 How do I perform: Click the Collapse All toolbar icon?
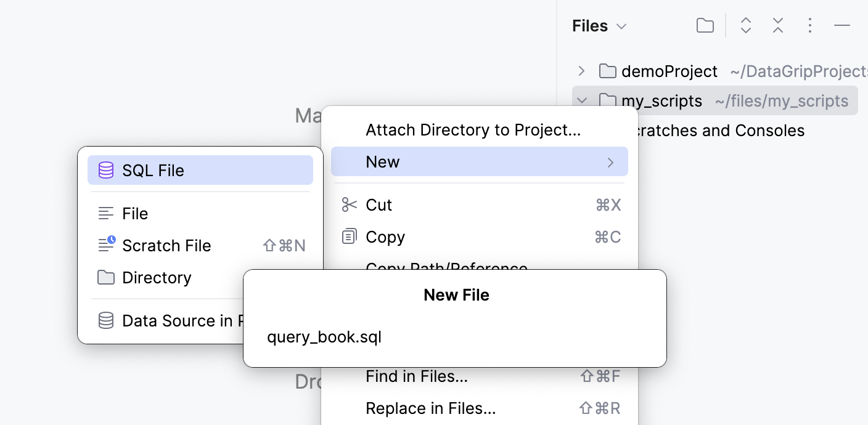777,25
